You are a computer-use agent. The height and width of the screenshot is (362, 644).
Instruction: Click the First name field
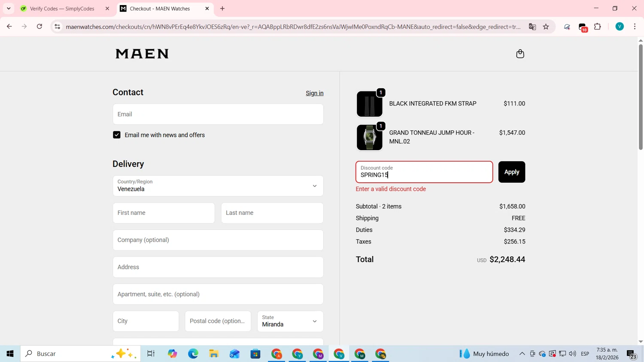164,213
